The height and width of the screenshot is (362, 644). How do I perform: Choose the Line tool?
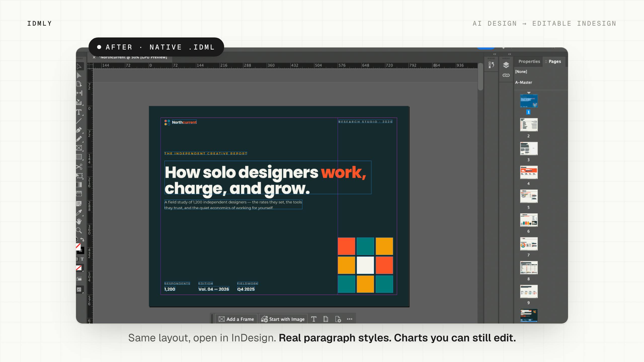79,121
